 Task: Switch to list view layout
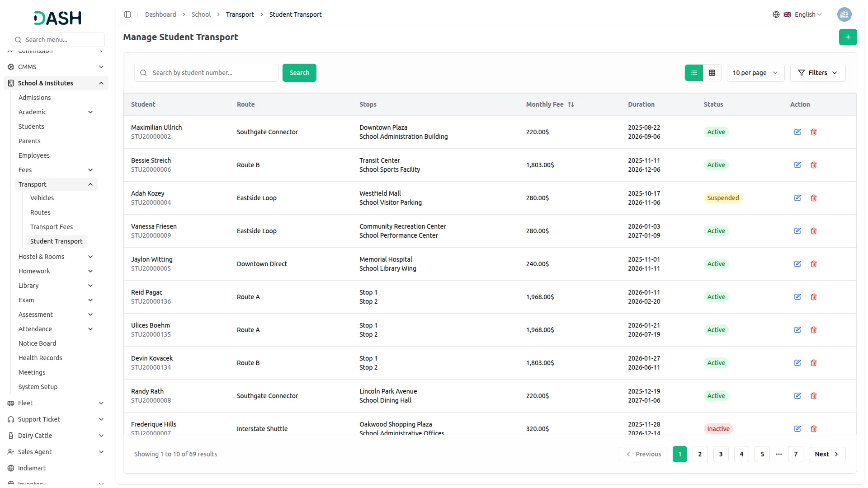coord(693,73)
